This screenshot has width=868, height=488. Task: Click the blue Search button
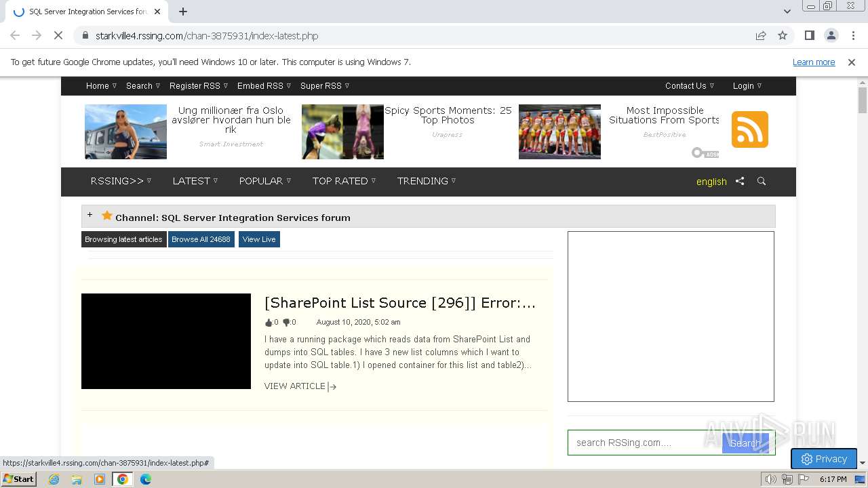point(745,443)
